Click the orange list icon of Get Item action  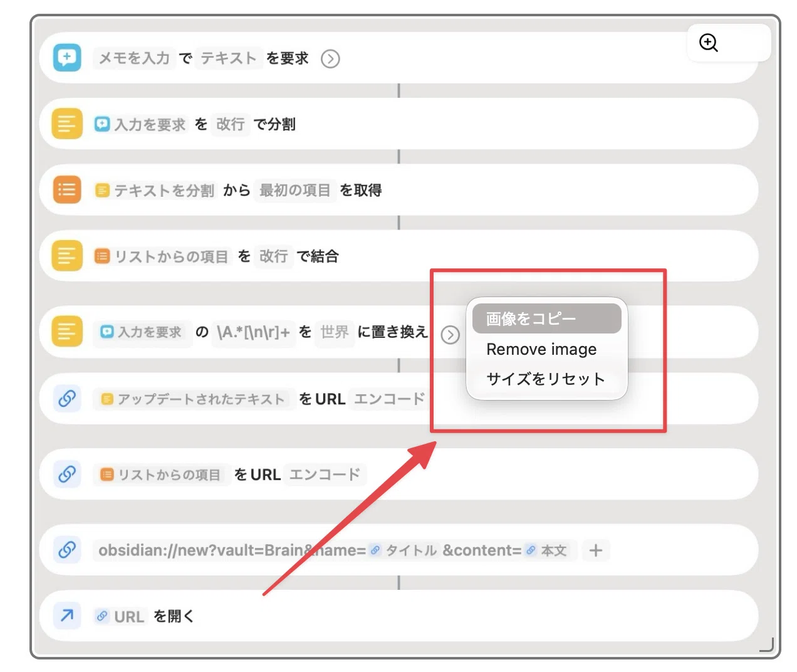(x=67, y=189)
